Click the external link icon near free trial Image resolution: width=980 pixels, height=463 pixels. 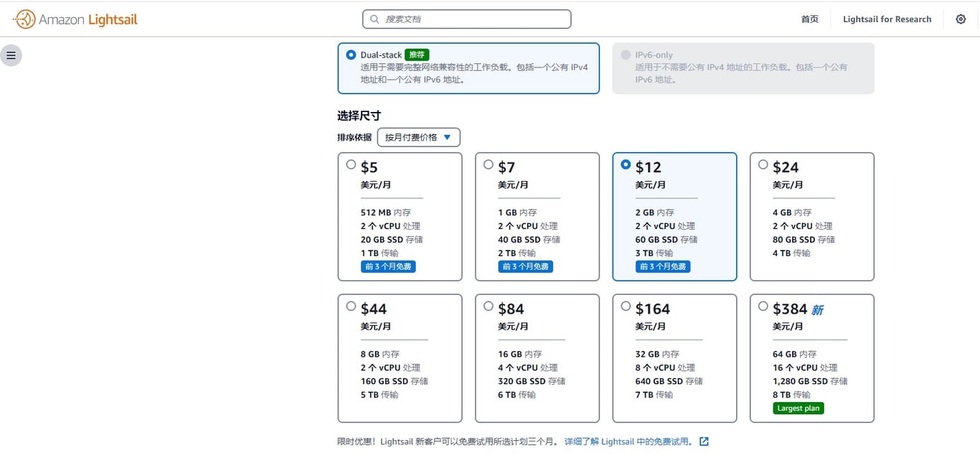(704, 441)
